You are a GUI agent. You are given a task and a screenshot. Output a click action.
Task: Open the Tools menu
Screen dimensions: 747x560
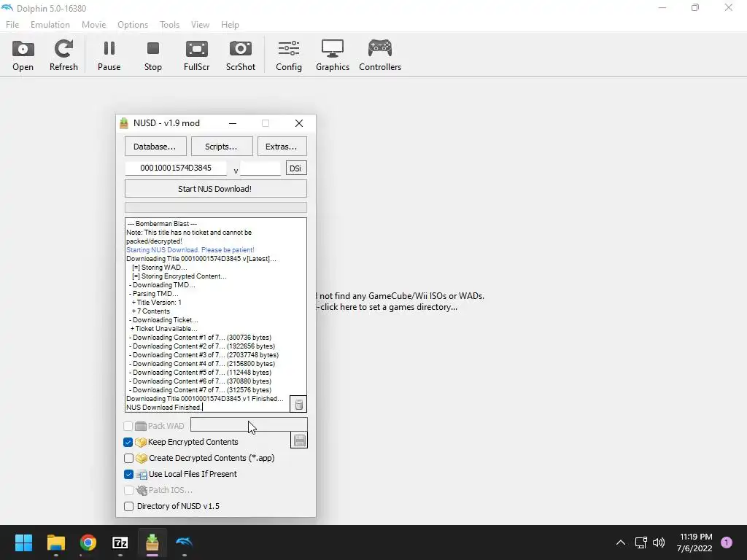[x=169, y=25]
